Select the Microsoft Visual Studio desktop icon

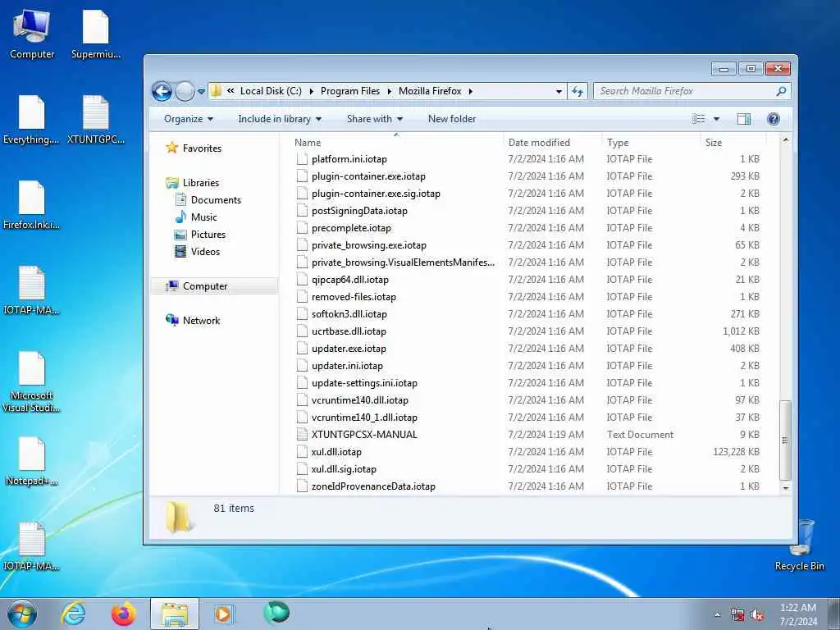(31, 382)
